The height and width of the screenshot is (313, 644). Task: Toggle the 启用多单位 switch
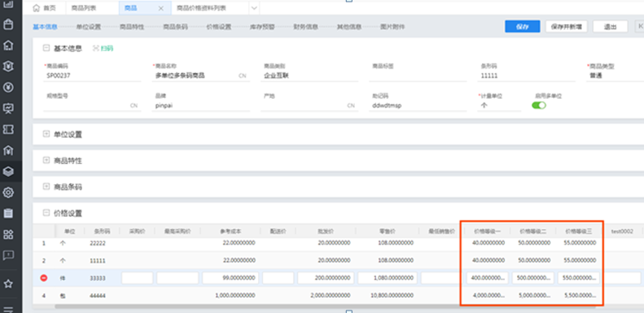(x=539, y=105)
